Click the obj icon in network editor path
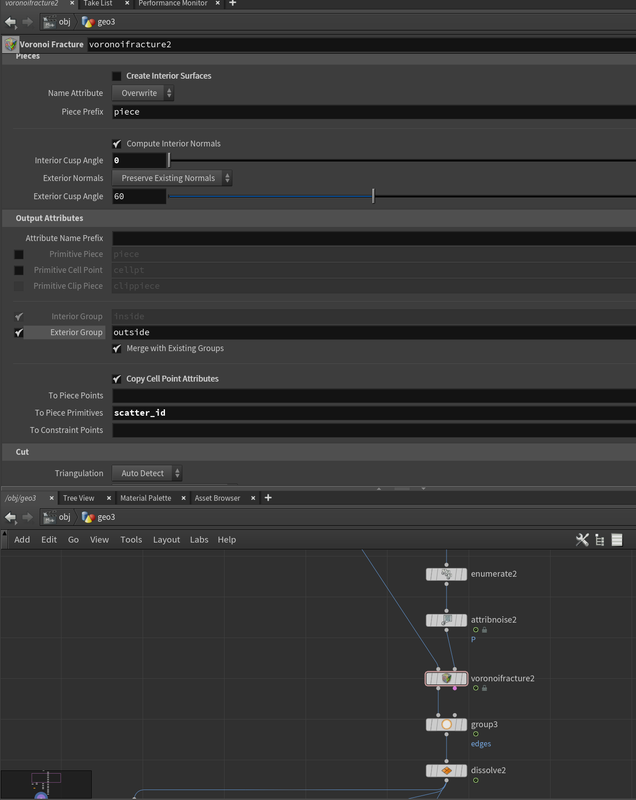The image size is (636, 800). pos(49,517)
